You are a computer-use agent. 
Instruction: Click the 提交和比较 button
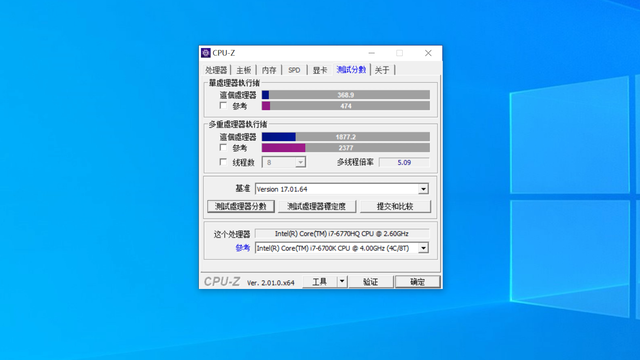395,206
